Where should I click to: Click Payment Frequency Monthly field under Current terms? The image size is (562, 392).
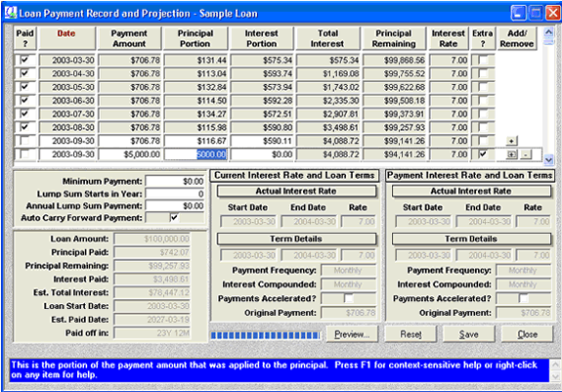point(348,270)
